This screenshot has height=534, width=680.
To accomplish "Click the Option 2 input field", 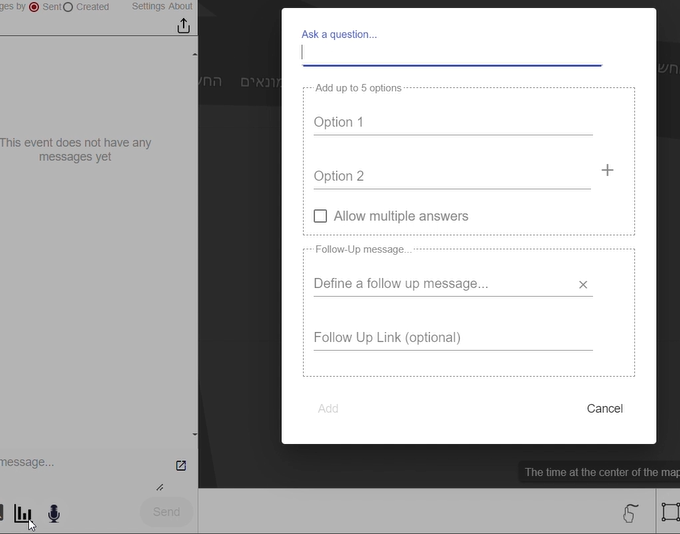I will (452, 176).
